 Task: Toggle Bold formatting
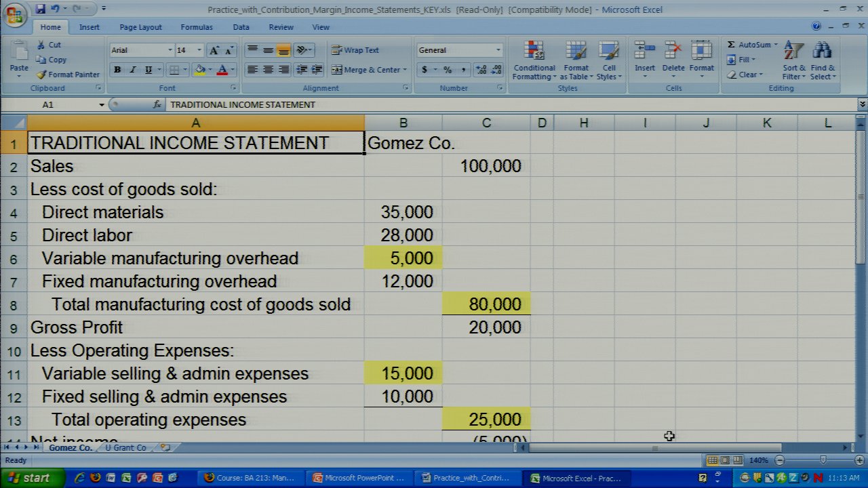coord(117,70)
